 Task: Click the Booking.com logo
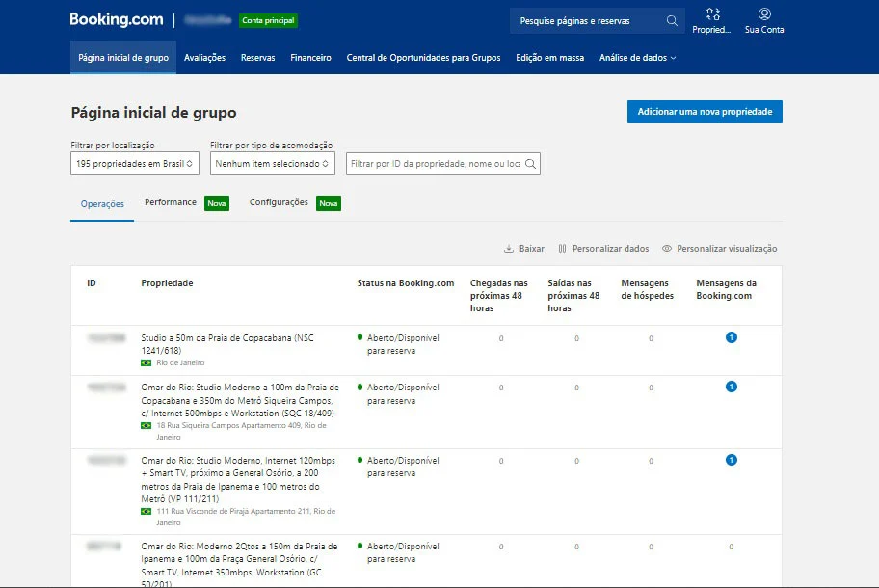(x=117, y=19)
